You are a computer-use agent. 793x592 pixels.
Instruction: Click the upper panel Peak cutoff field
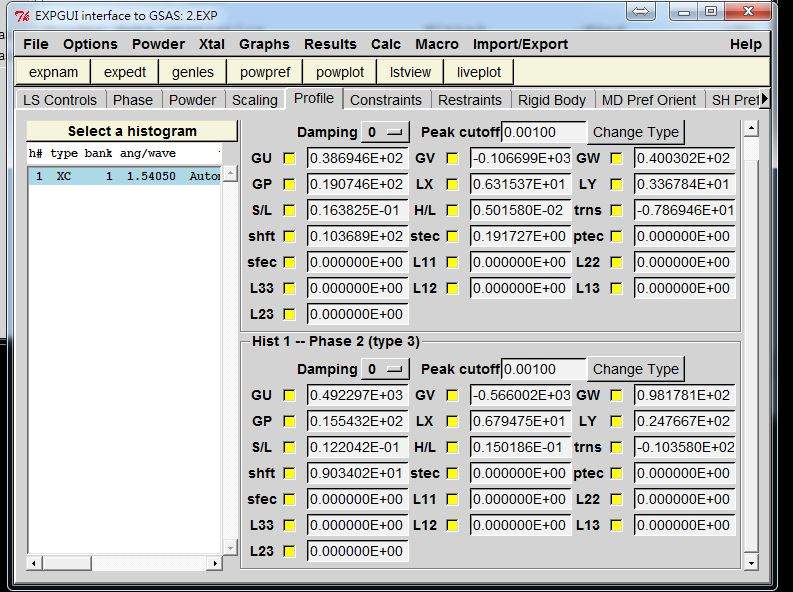pos(544,132)
